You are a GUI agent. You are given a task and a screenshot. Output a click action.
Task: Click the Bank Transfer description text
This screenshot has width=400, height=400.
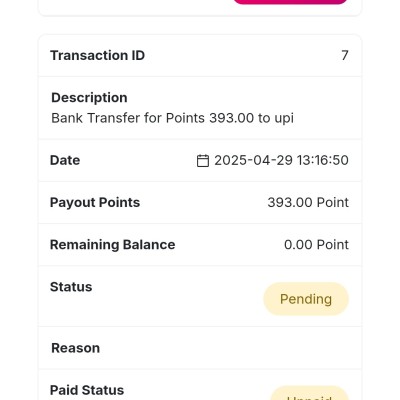(172, 118)
